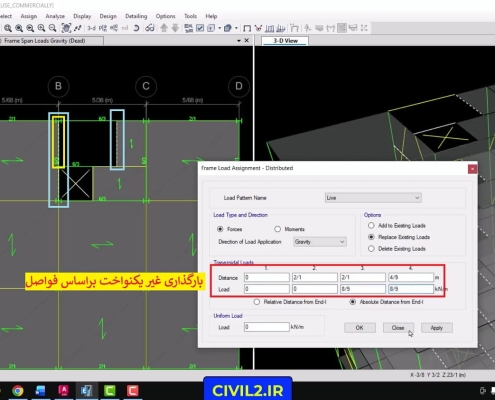This screenshot has width=495, height=400.
Task: Click the Zoom Out minus magnifier icon
Action: point(52,28)
